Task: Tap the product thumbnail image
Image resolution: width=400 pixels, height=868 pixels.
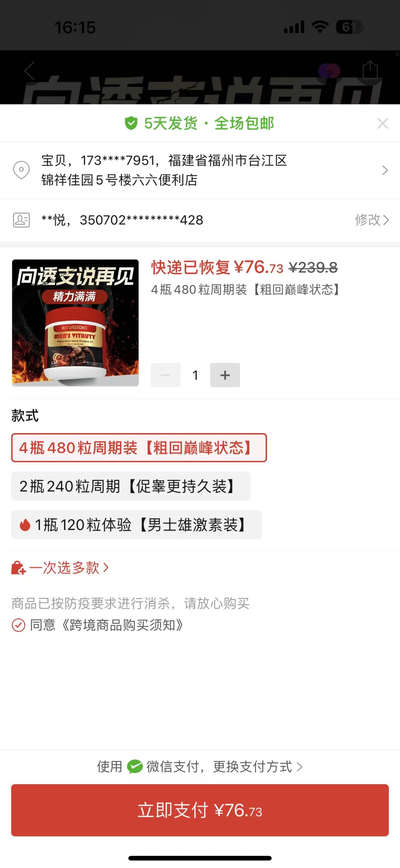Action: coord(75,323)
